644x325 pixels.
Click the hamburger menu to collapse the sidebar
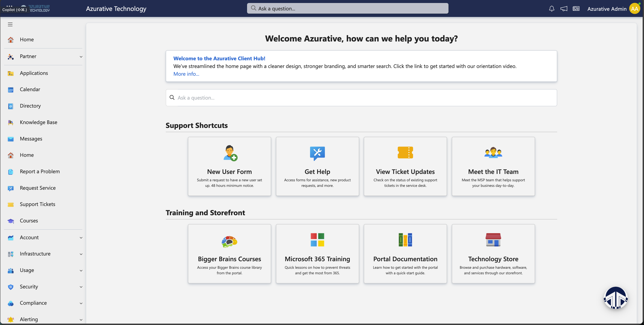[10, 24]
